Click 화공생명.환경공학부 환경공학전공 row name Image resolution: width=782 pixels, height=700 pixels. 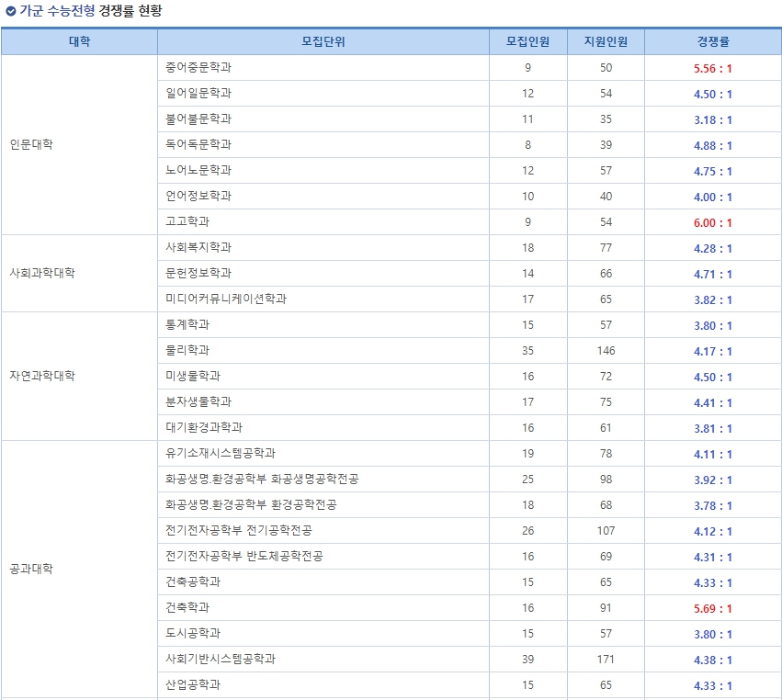(252, 504)
